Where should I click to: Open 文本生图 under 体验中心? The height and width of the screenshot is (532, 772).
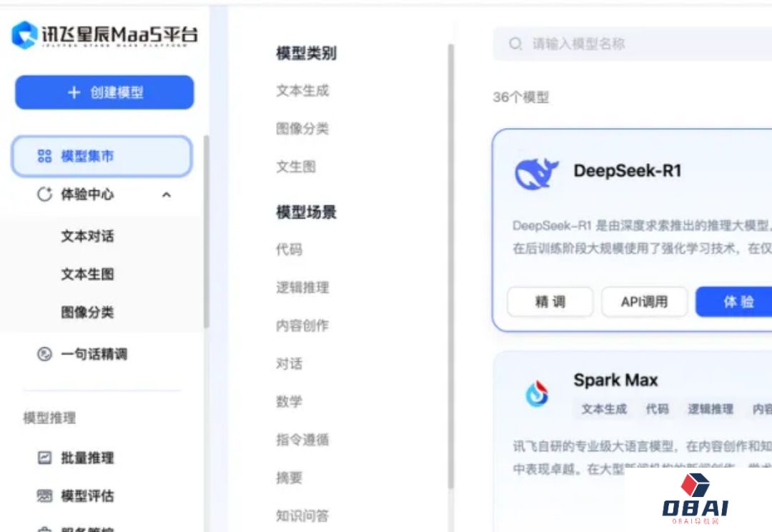click(87, 274)
